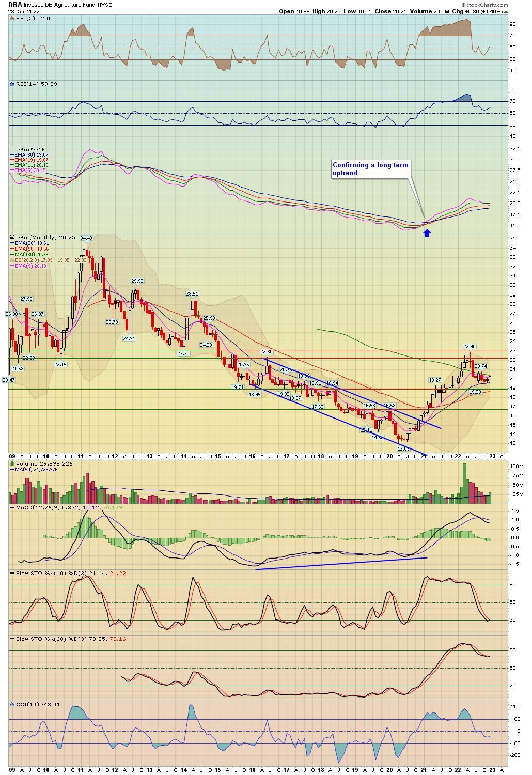Click the MACD(12,26,9) line marker icon
This screenshot has height=775, width=532.
tap(12, 507)
